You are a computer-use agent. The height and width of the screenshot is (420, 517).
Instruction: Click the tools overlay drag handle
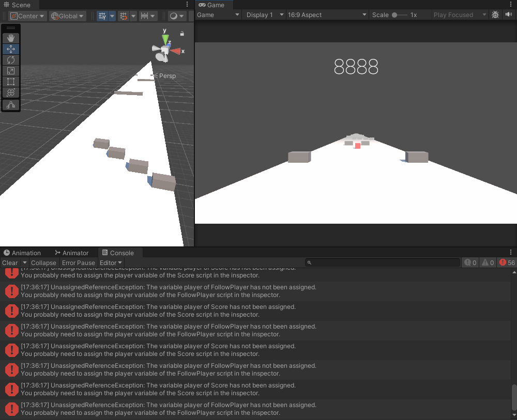coord(10,28)
